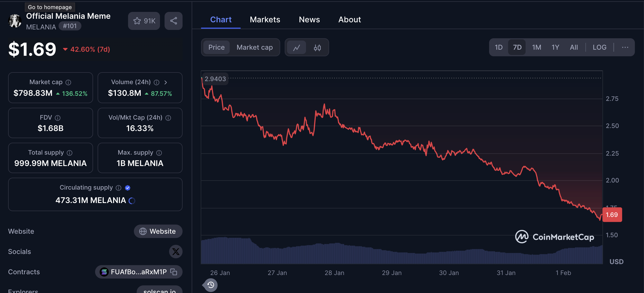Open the solscan.io explorer link

pos(159,290)
